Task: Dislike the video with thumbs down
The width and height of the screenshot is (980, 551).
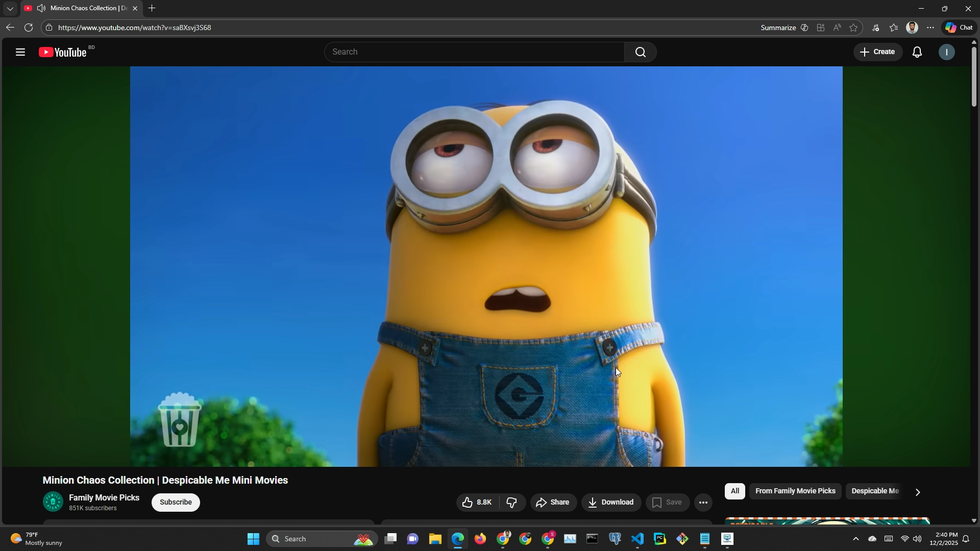Action: [511, 503]
